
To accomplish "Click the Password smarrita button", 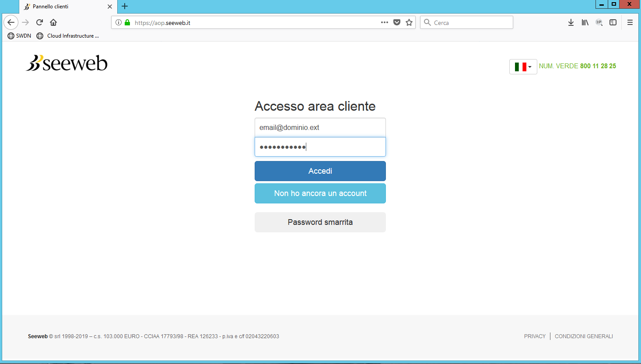I will pos(320,222).
